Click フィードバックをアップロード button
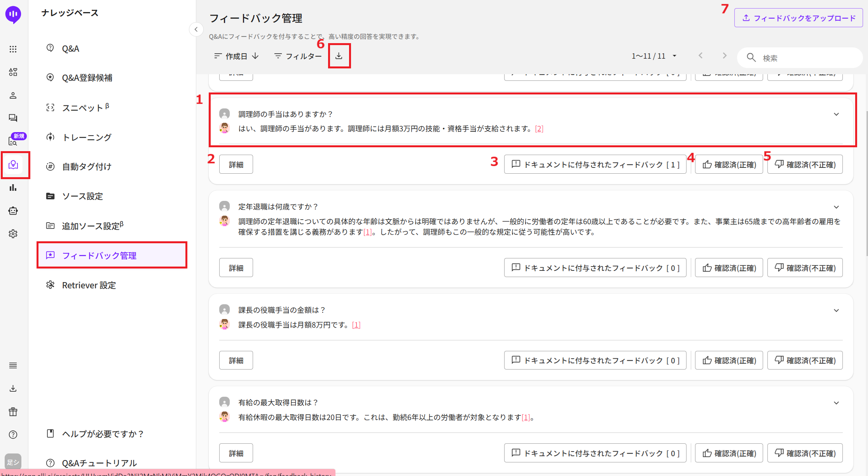The height and width of the screenshot is (476, 868). tap(798, 18)
